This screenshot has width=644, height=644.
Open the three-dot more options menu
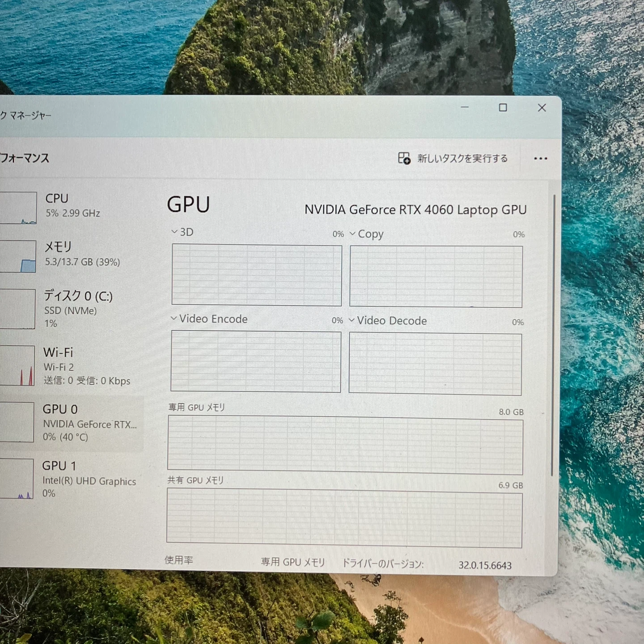click(540, 158)
